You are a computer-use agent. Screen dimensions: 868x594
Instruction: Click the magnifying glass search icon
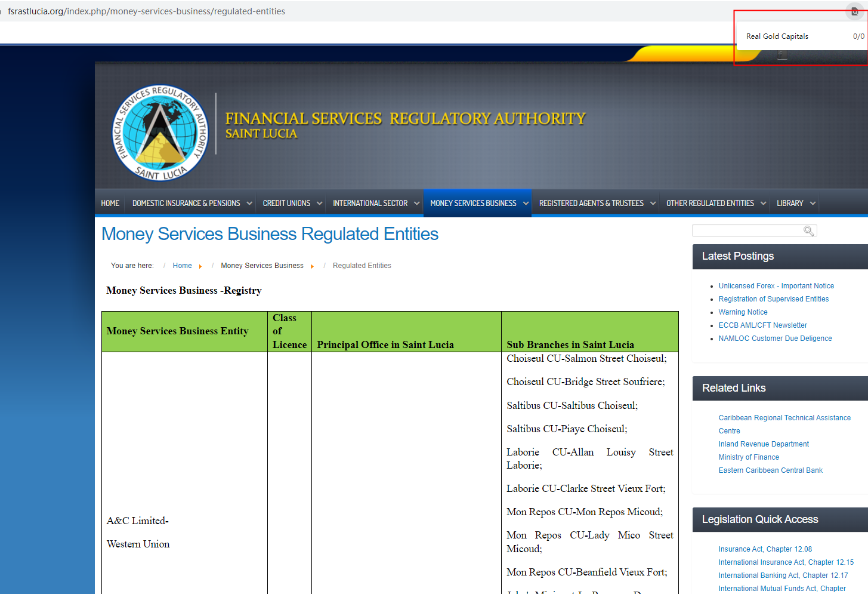(x=808, y=231)
